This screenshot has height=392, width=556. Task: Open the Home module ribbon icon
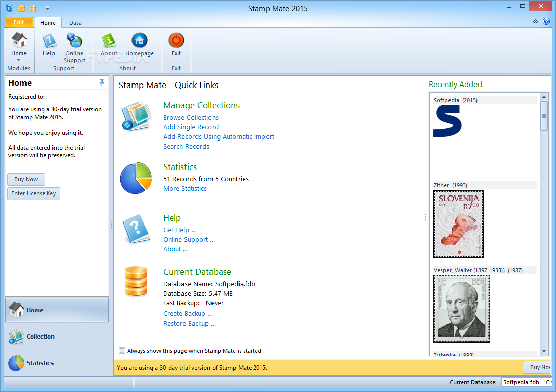tap(19, 44)
